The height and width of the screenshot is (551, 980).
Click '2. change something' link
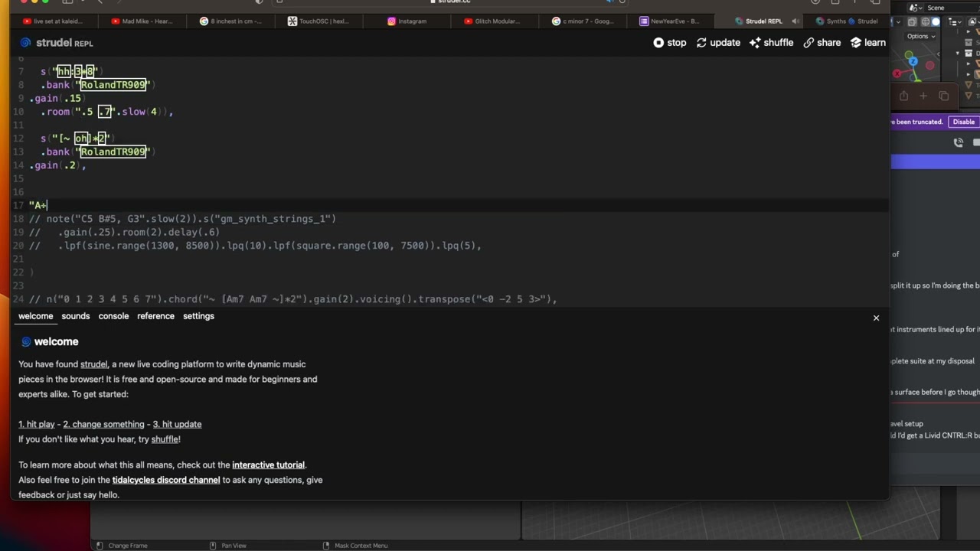[103, 424]
